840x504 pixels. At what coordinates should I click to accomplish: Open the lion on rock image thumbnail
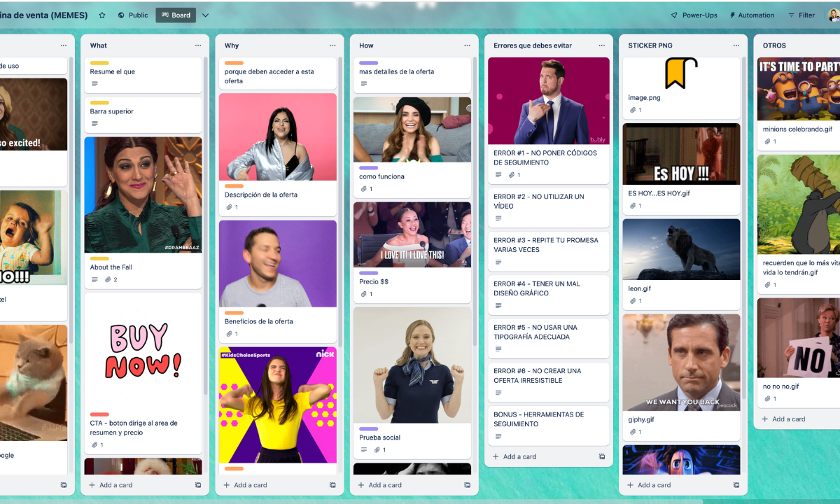[x=681, y=249]
